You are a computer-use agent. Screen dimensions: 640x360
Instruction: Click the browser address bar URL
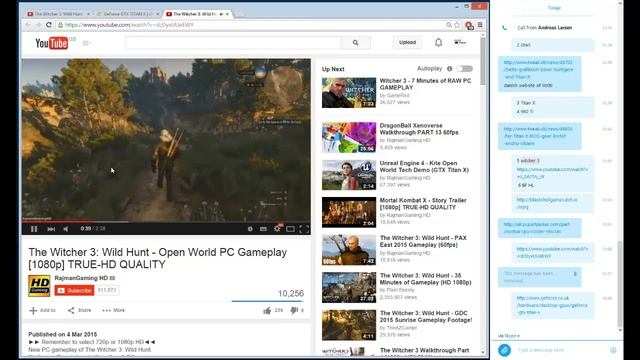click(129, 25)
